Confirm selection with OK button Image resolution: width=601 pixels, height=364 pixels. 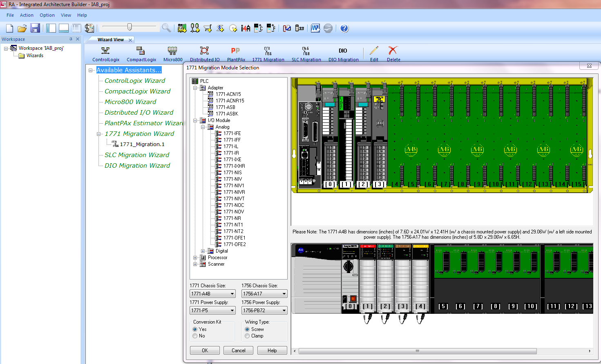(x=205, y=351)
